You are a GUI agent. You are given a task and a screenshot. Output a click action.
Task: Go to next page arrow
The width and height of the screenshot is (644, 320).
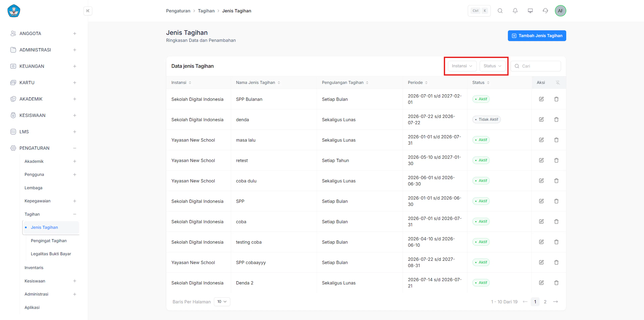coord(555,302)
